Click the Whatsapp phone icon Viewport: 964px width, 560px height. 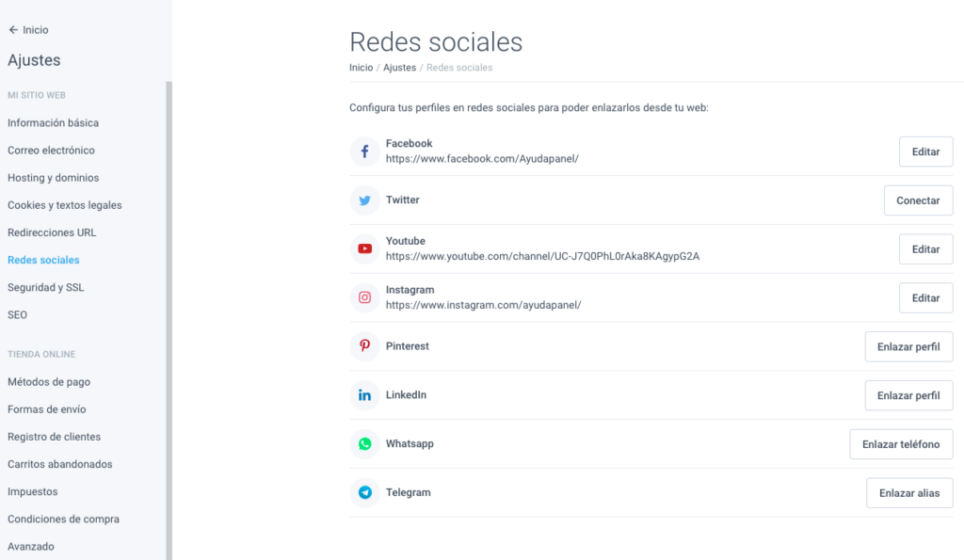coord(364,444)
